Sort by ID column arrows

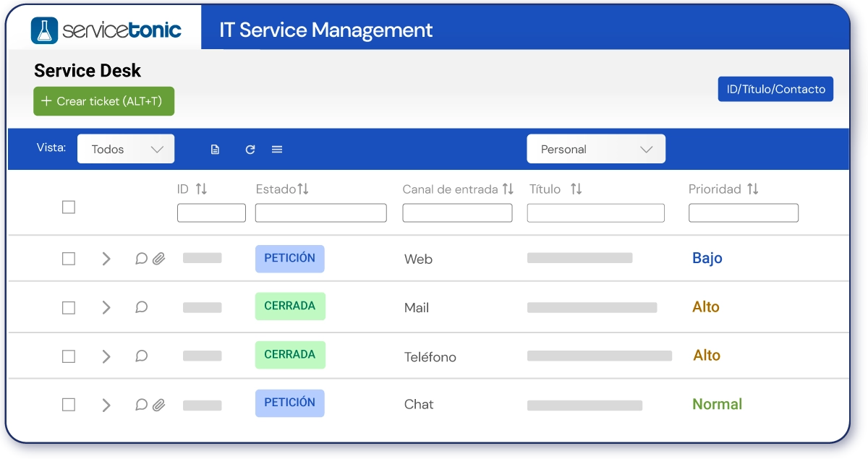point(201,189)
